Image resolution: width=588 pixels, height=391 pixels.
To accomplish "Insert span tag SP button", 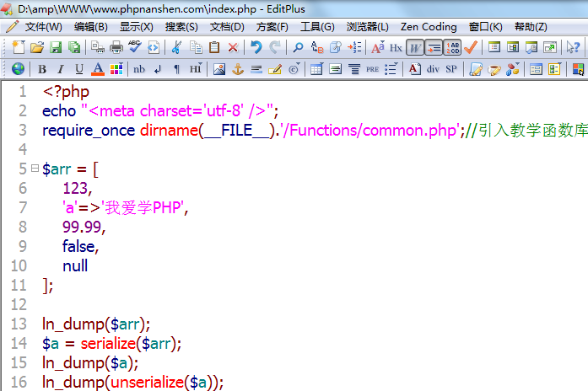I will pos(451,69).
